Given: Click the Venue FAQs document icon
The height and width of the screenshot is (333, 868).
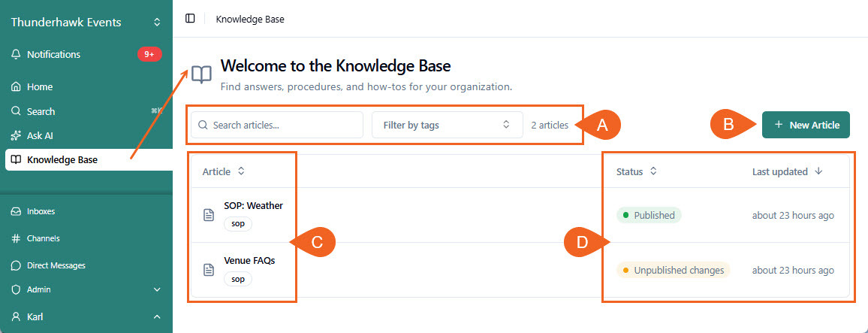Looking at the screenshot, I should (209, 270).
